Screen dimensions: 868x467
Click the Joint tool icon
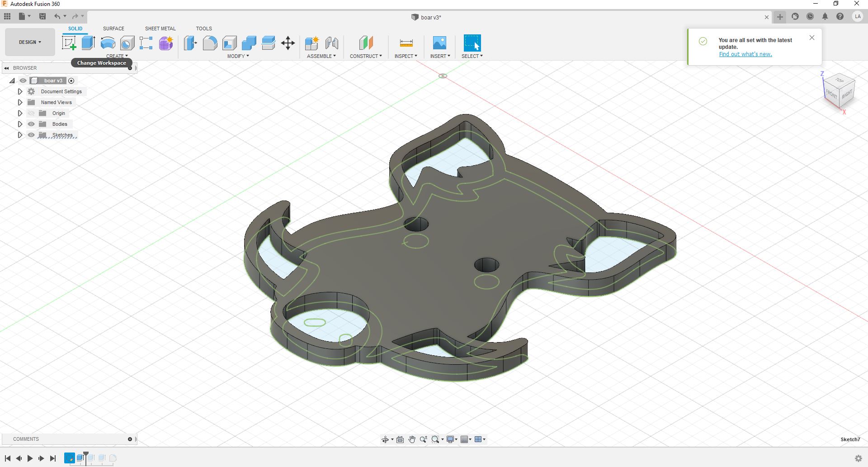332,43
